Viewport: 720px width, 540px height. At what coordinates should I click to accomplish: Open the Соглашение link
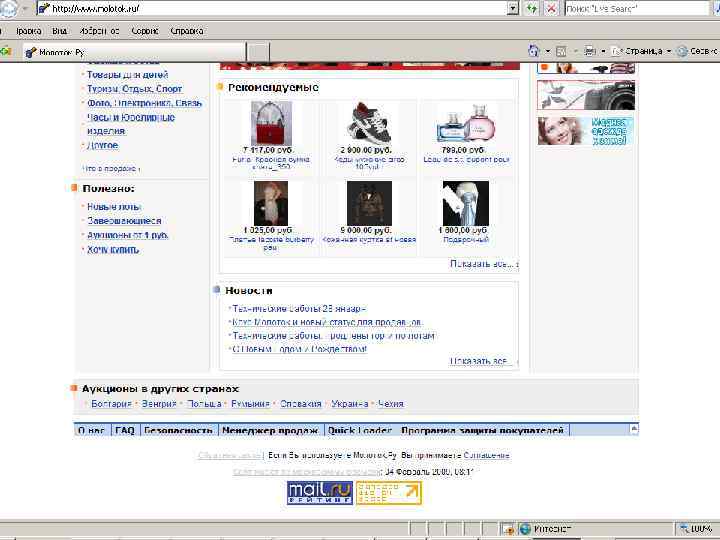(x=486, y=455)
